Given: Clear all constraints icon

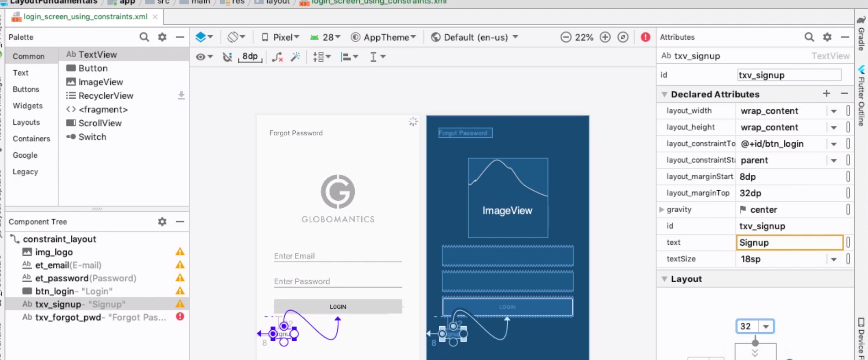Looking at the screenshot, I should click(277, 57).
